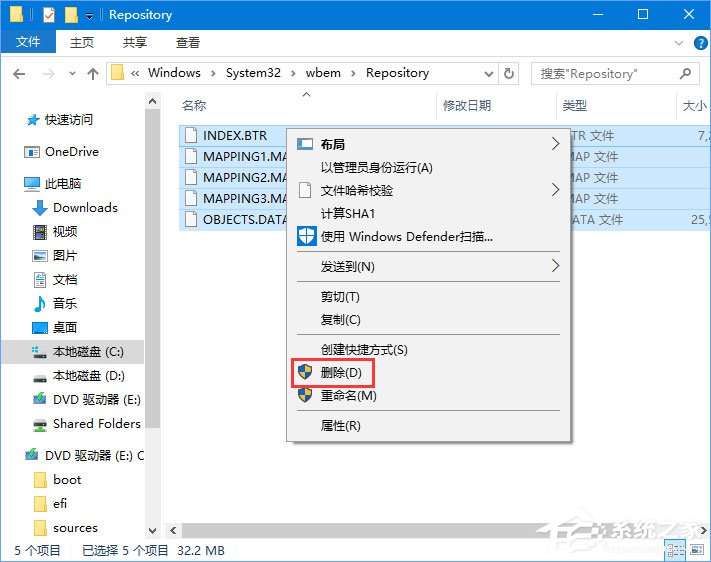Open the 查看 ribbon tab
Image resolution: width=711 pixels, height=562 pixels.
coord(187,43)
